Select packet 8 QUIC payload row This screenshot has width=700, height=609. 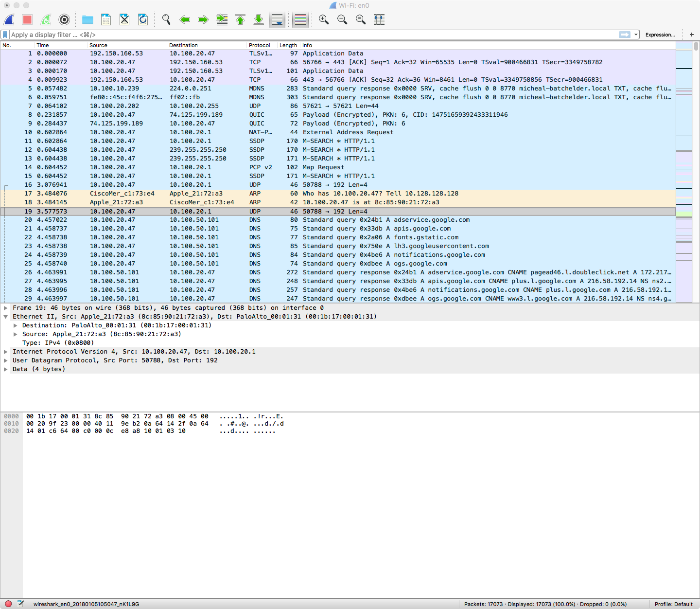[338, 115]
